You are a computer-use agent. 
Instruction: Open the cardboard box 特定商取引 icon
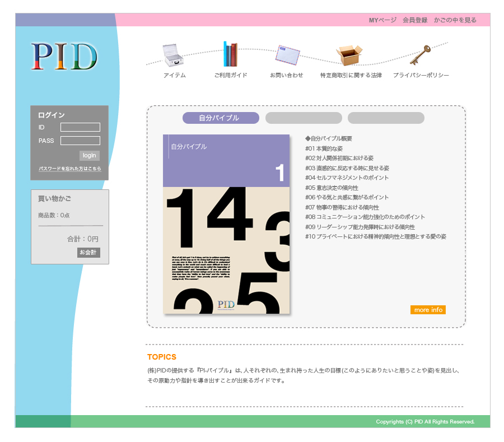click(349, 55)
